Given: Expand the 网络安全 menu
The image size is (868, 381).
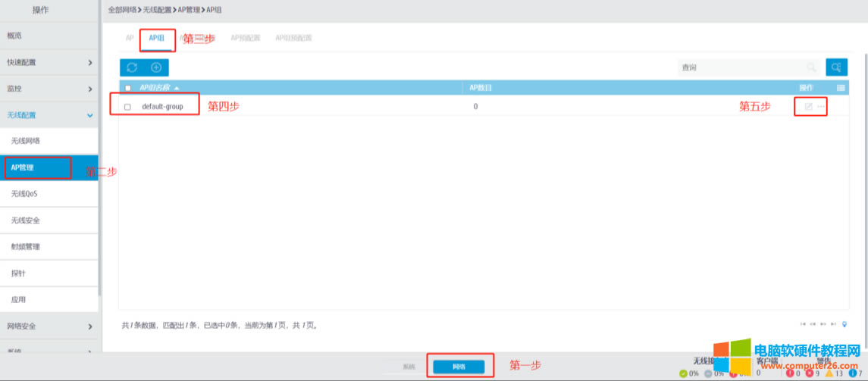Looking at the screenshot, I should pyautogui.click(x=49, y=326).
